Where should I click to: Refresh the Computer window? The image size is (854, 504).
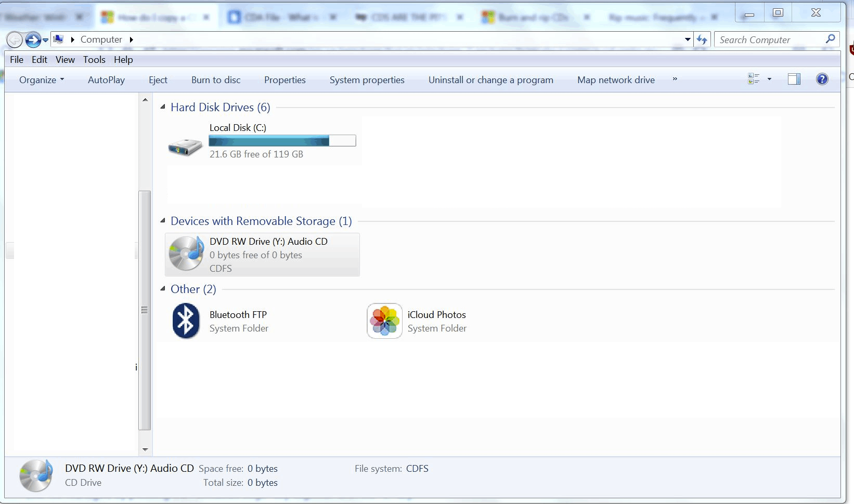702,39
